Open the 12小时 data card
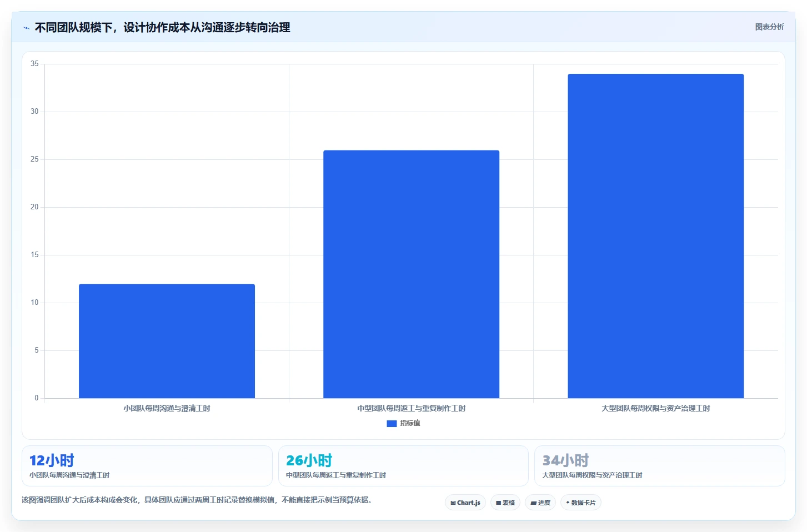807x532 pixels. click(x=147, y=466)
